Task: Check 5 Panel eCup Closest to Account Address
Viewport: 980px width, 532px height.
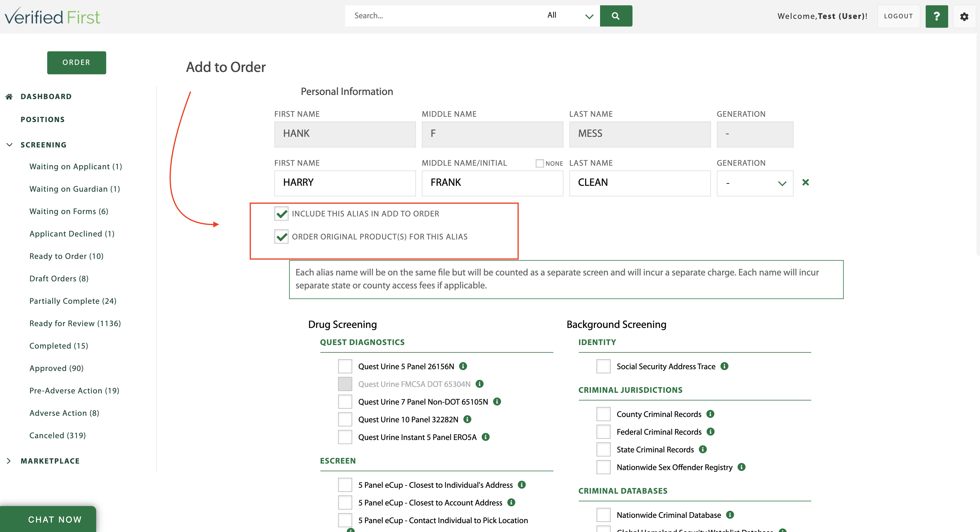Action: click(x=345, y=503)
